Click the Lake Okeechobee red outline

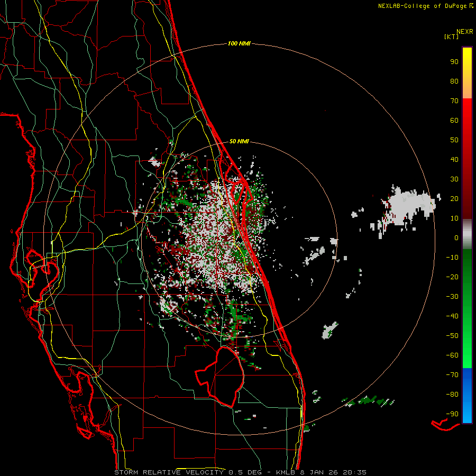tap(221, 377)
